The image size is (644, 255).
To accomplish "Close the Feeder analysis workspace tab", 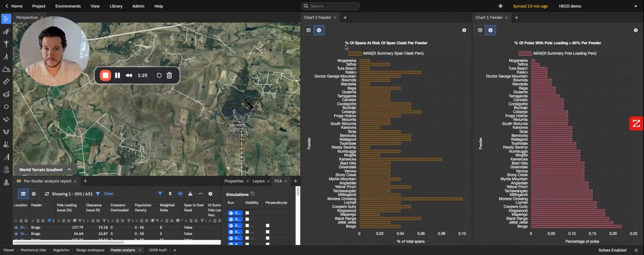I will pyautogui.click(x=140, y=250).
